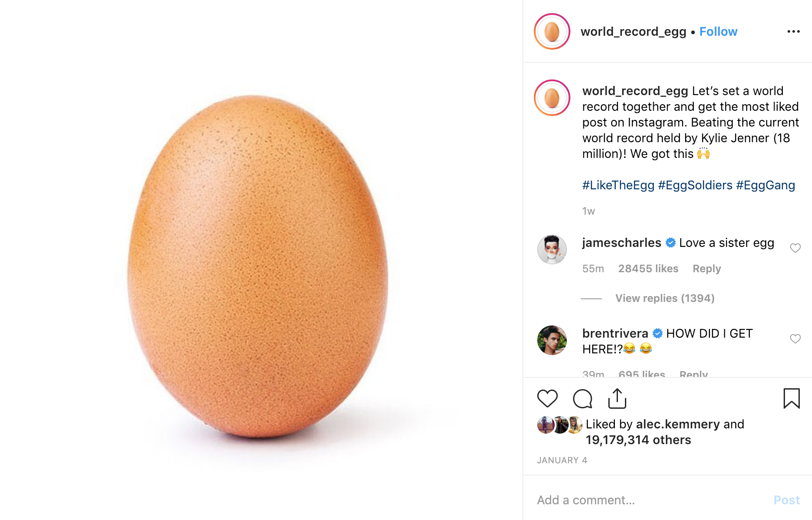Open the #LikeTheEgg hashtag
812x520 pixels.
(618, 185)
